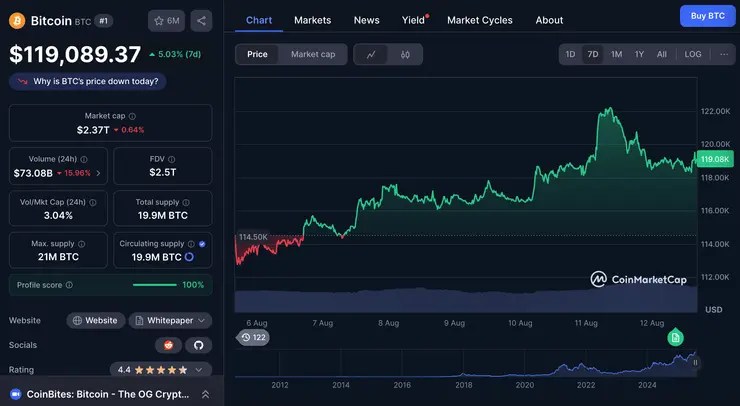Switch to line chart view icon

[x=371, y=54]
